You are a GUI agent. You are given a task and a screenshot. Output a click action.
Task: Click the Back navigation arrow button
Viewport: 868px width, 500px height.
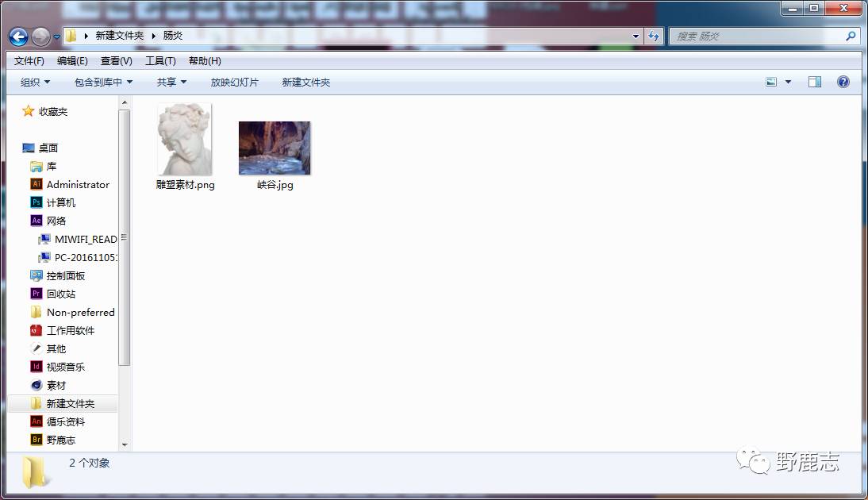point(18,37)
